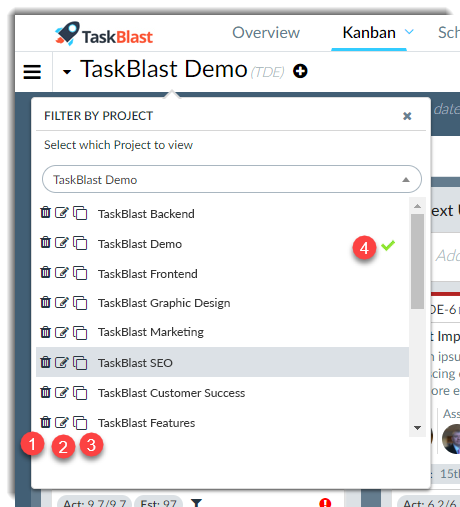Click the Est: 97 badge

point(158,502)
